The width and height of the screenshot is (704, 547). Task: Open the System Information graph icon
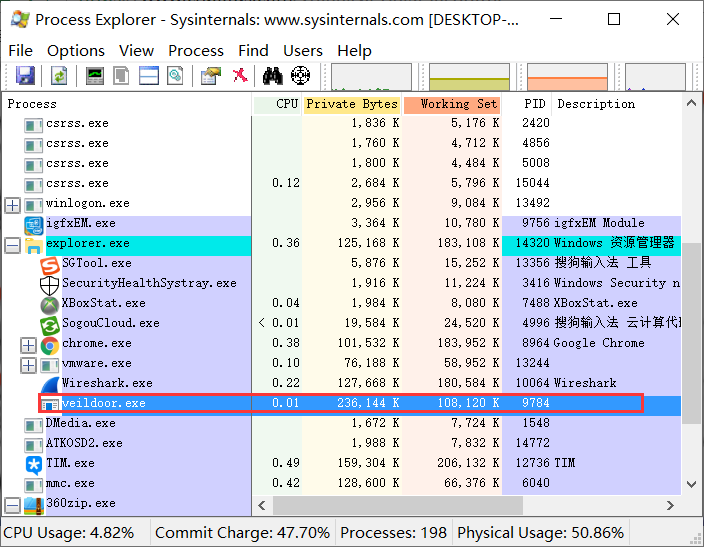(95, 75)
